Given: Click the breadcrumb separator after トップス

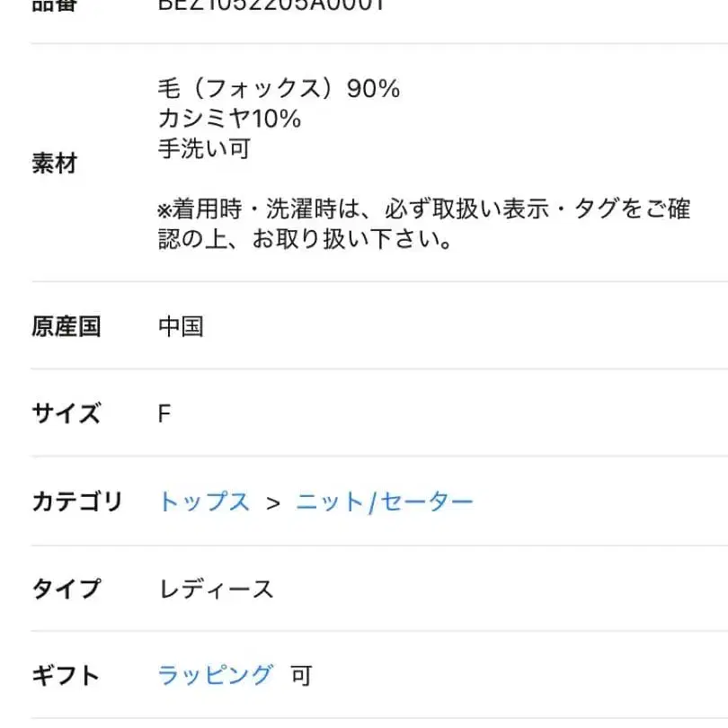Looking at the screenshot, I should [273, 502].
